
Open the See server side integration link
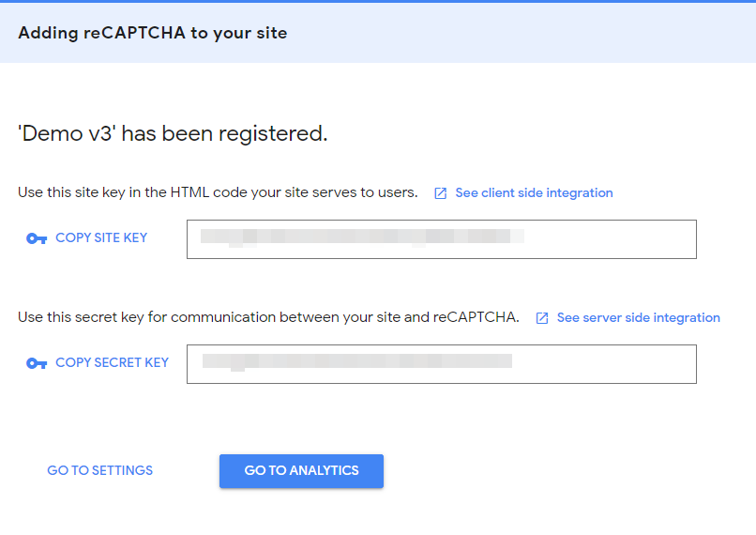click(639, 318)
